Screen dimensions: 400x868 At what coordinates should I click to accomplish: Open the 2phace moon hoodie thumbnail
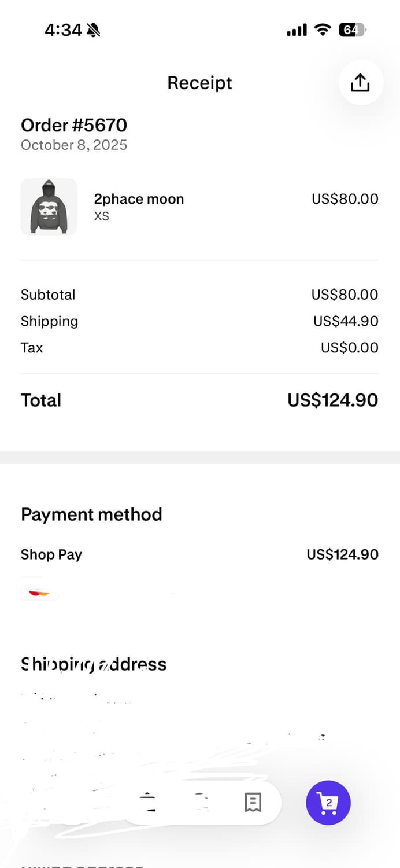pos(49,207)
